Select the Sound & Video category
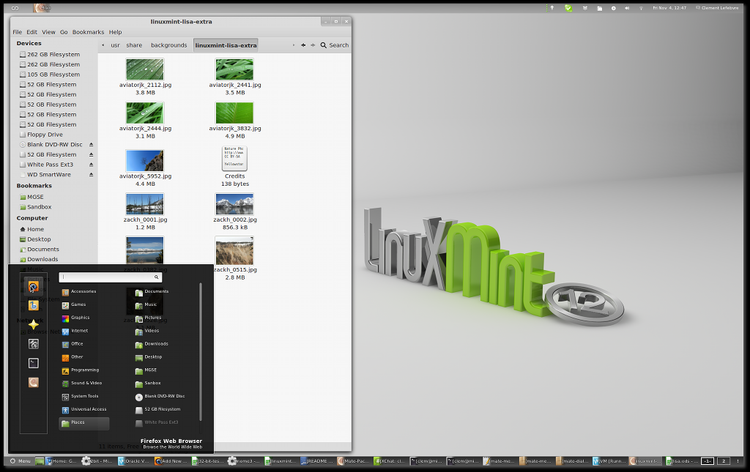Screen dimensions: 750x472 point(86,383)
